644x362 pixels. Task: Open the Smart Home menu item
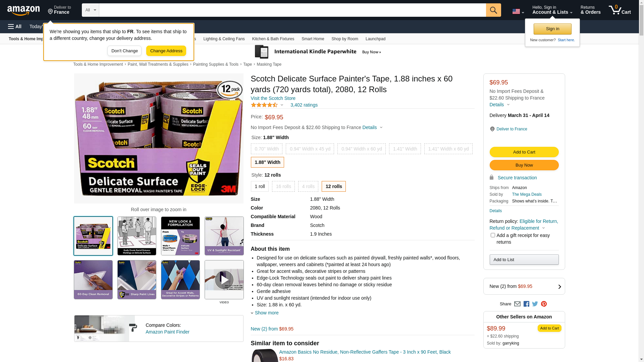point(313,39)
